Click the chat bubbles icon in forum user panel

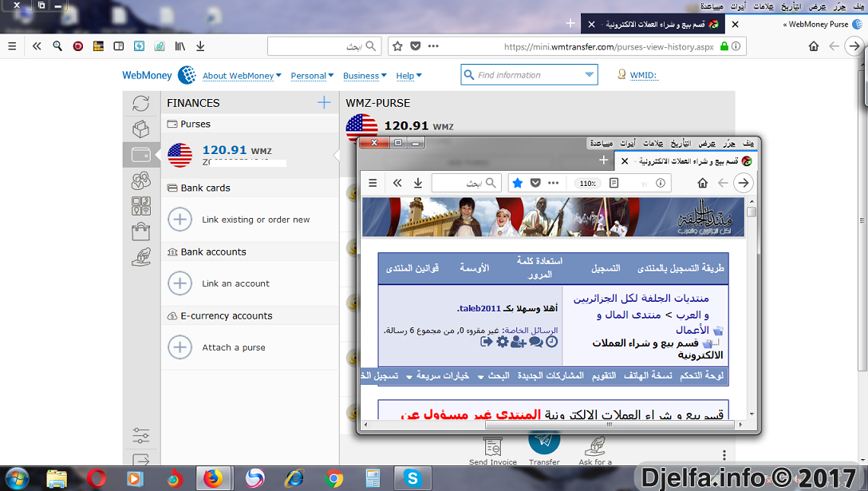(x=536, y=342)
